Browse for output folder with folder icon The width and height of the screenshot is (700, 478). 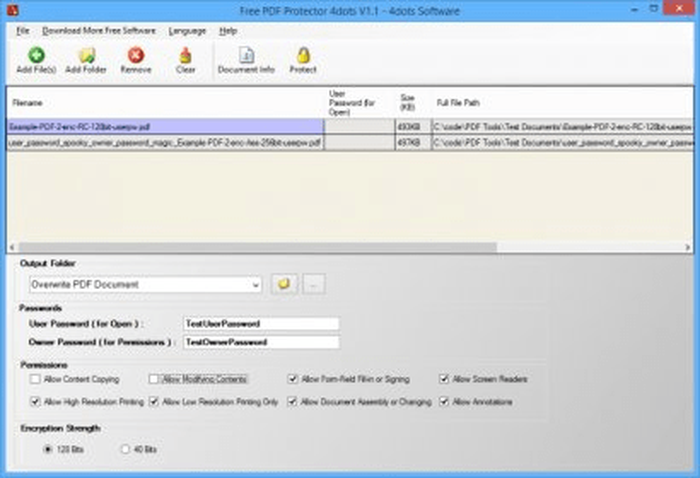click(x=284, y=284)
